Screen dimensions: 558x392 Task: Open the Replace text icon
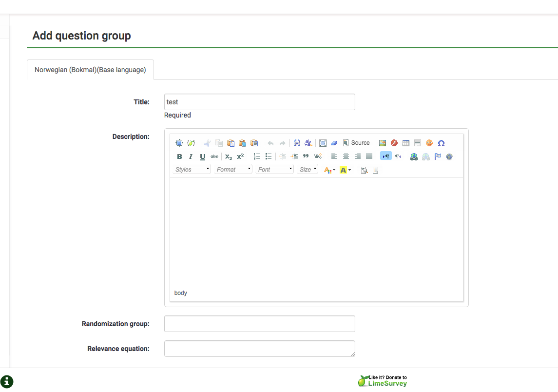[x=308, y=143]
